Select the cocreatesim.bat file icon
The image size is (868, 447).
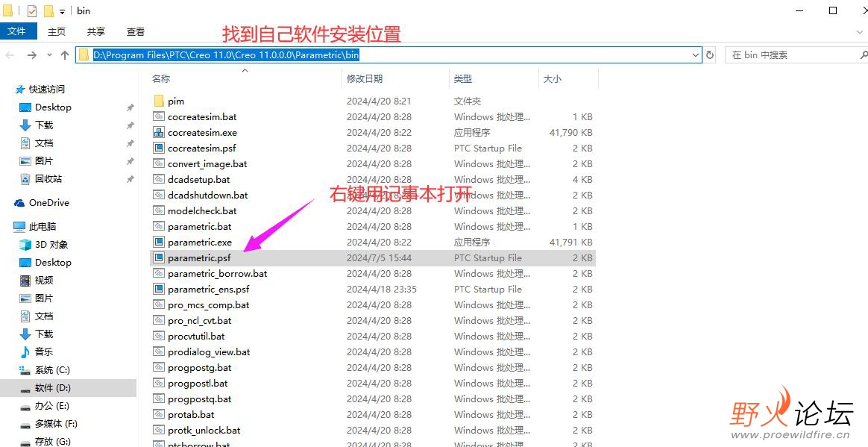[x=159, y=117]
